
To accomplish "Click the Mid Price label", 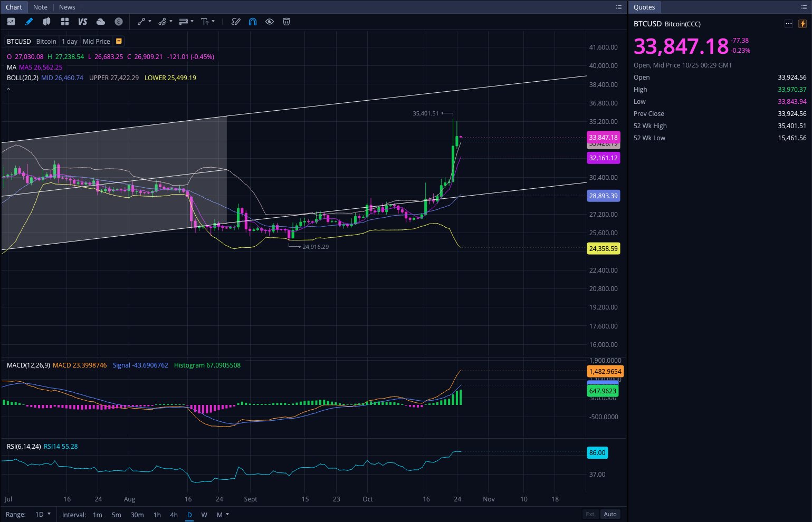I will pos(97,41).
